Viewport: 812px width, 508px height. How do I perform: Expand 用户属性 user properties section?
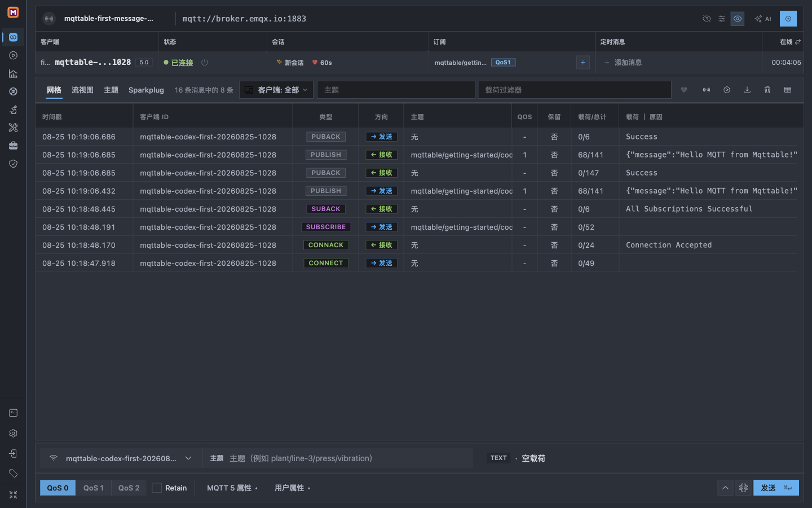coord(292,488)
